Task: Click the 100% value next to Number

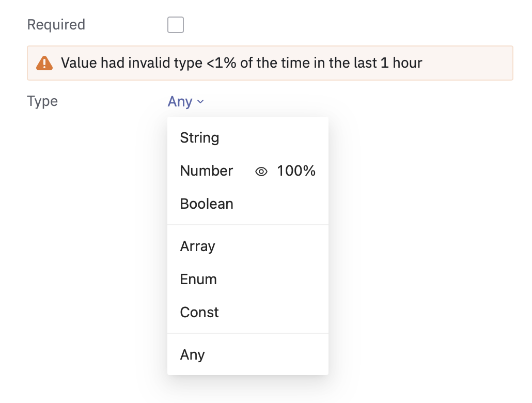Action: coord(296,171)
